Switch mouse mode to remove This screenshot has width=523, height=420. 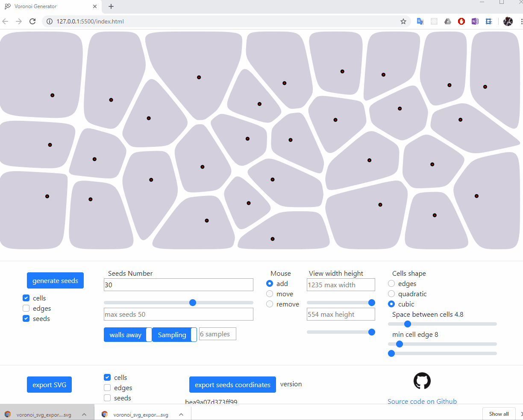[x=269, y=304]
